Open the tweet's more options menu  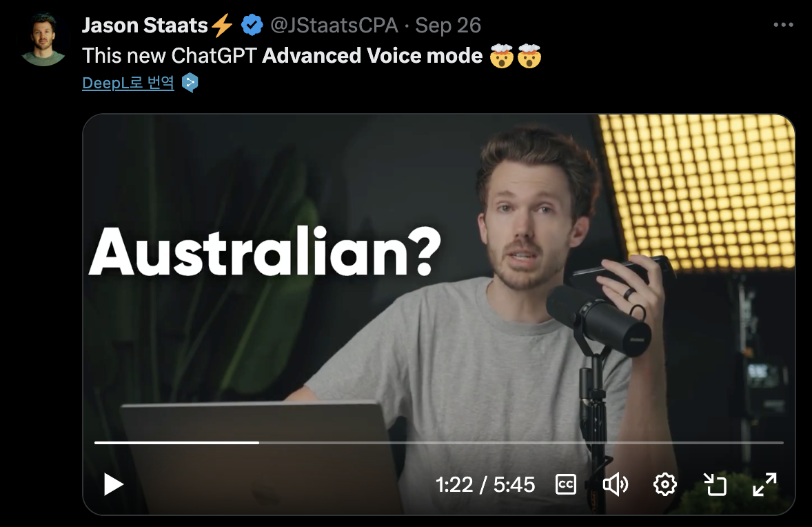783,24
